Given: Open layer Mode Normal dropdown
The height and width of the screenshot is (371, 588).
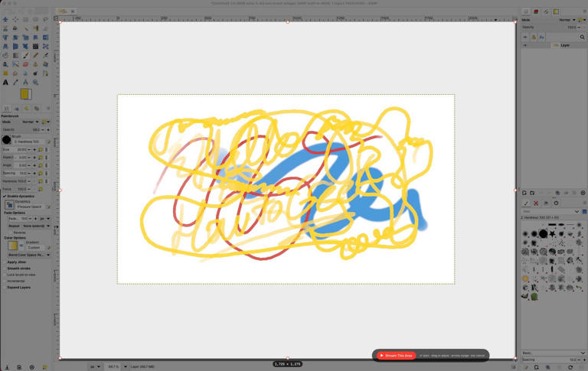Looking at the screenshot, I should (568, 20).
